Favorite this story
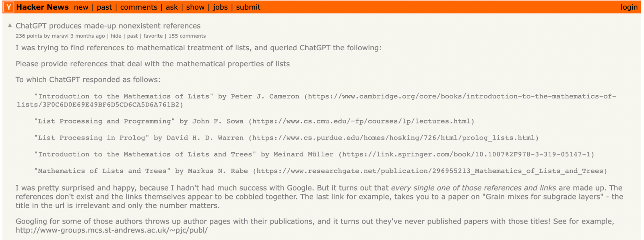Viewport: 644px width, 240px height. click(153, 36)
